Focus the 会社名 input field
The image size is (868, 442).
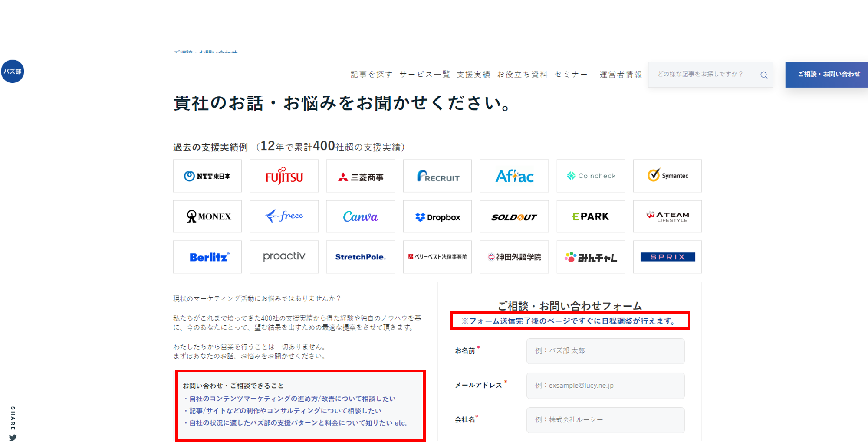click(605, 420)
